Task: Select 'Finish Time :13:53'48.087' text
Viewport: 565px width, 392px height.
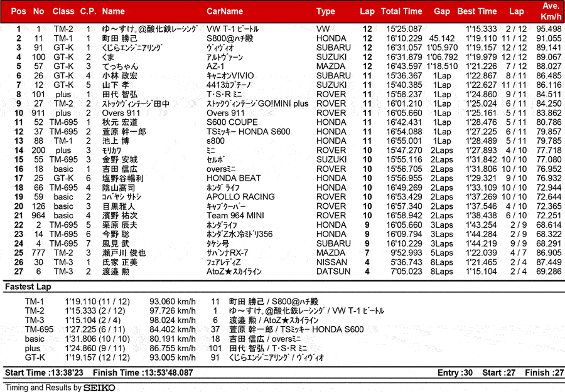Action: (143, 373)
